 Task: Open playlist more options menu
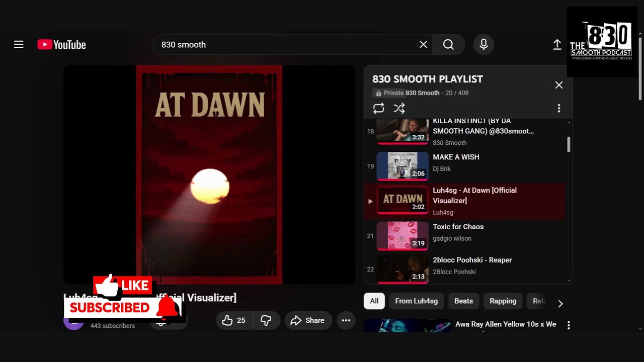[559, 108]
